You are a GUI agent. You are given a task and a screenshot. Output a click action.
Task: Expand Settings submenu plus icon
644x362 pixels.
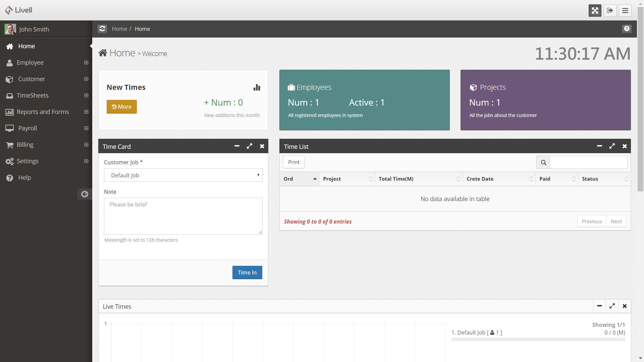point(86,161)
